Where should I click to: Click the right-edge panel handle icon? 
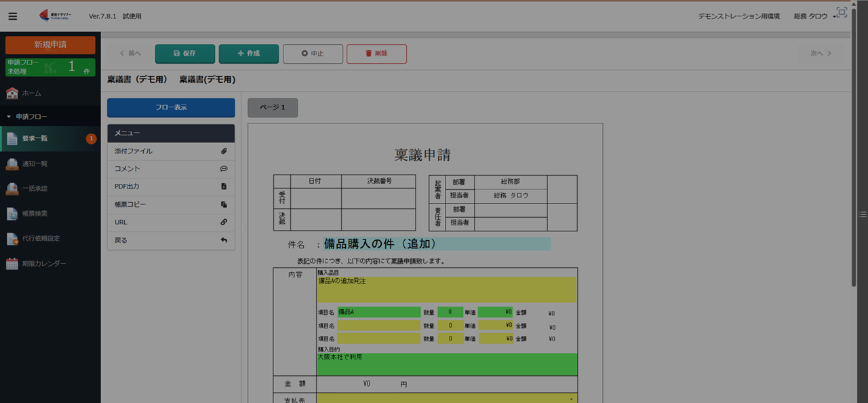click(863, 214)
